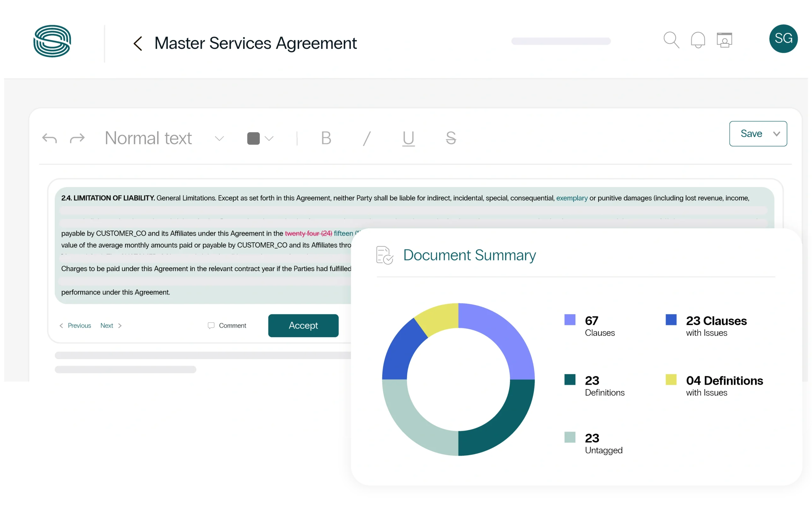Toggle bold formatting
Viewport: 812px width, 532px height.
click(325, 139)
